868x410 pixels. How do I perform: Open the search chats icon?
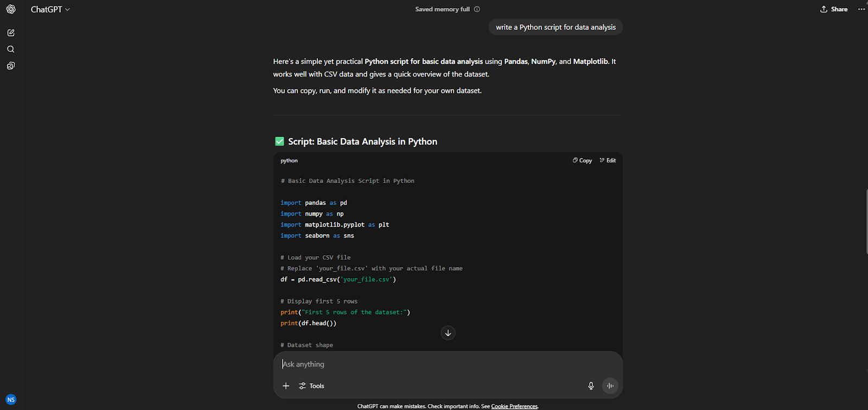[11, 49]
